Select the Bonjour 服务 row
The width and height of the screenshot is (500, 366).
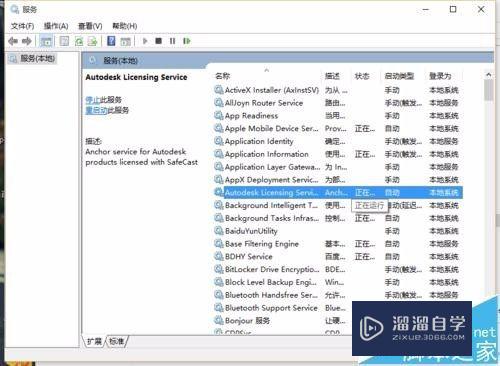pyautogui.click(x=282, y=320)
